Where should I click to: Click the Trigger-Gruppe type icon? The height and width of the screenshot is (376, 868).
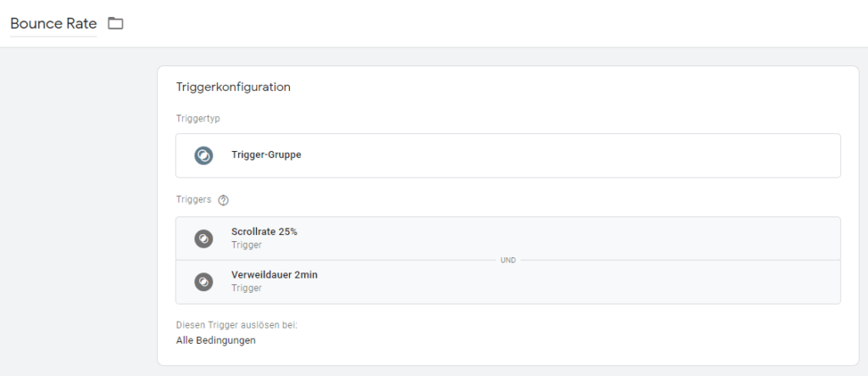203,155
